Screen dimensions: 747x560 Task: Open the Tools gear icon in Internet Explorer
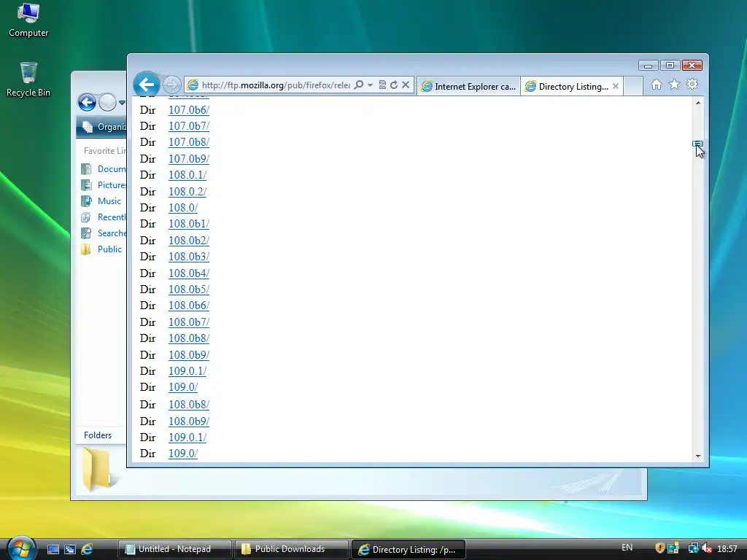[692, 85]
